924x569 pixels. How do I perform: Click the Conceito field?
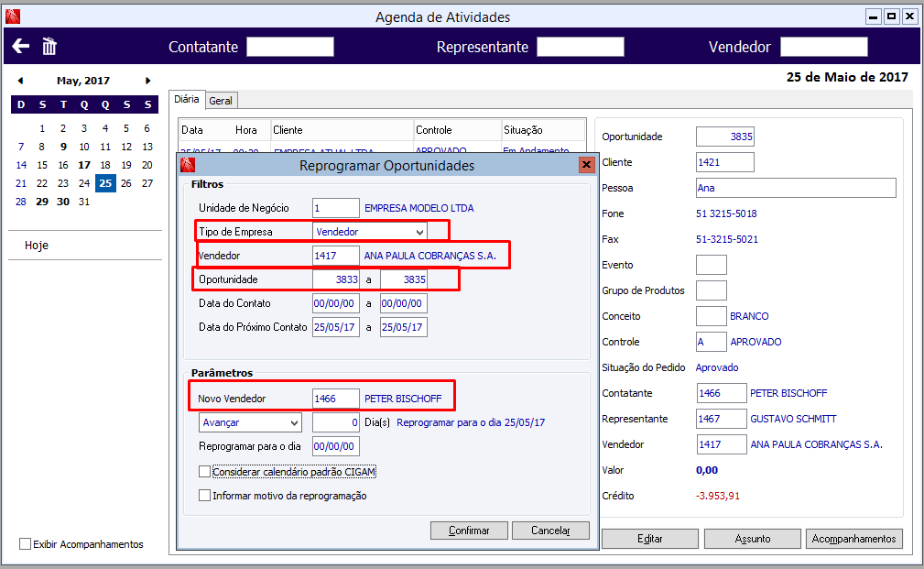click(x=712, y=316)
